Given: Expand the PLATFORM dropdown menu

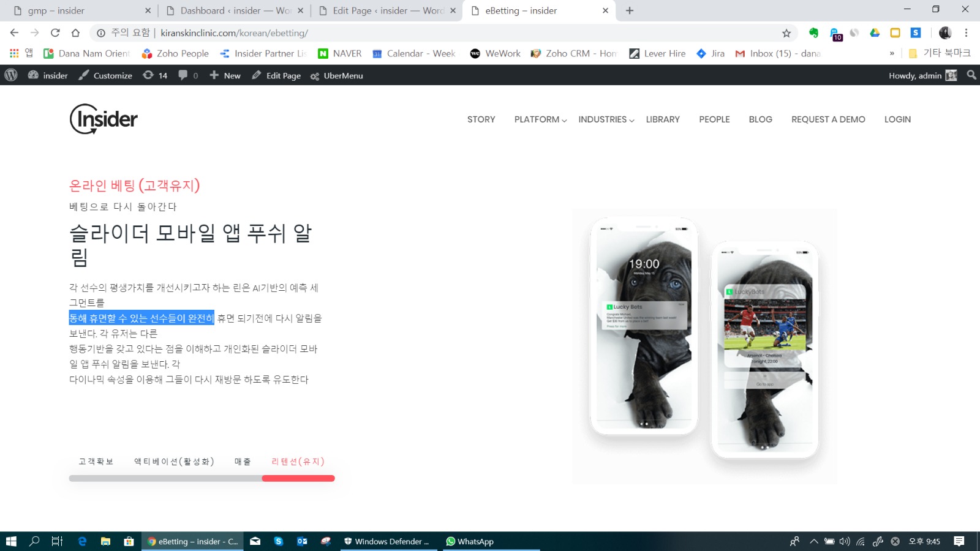Looking at the screenshot, I should [x=540, y=119].
